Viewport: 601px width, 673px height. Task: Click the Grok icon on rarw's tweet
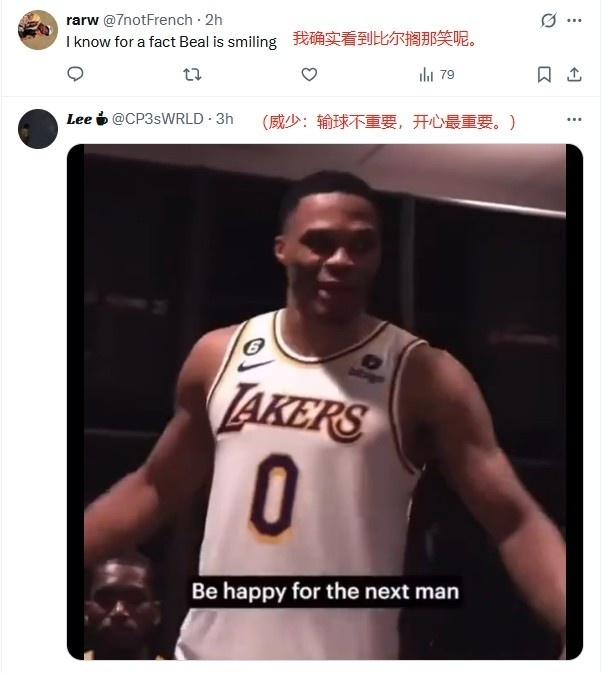pos(548,20)
